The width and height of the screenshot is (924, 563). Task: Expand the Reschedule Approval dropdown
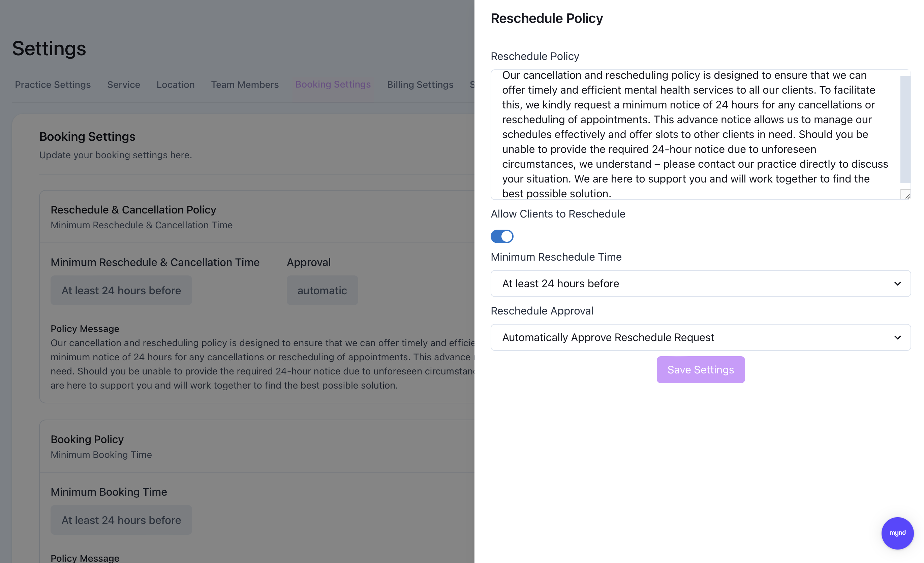point(700,338)
